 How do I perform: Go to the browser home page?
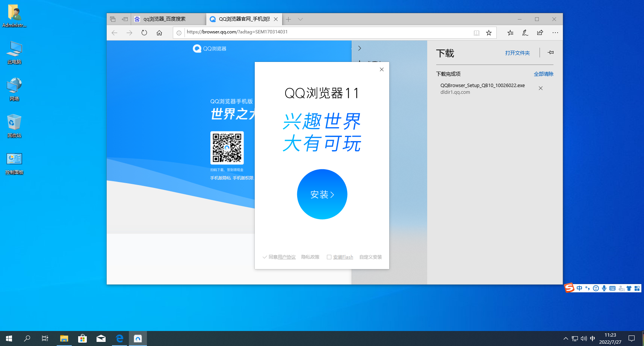coord(159,33)
